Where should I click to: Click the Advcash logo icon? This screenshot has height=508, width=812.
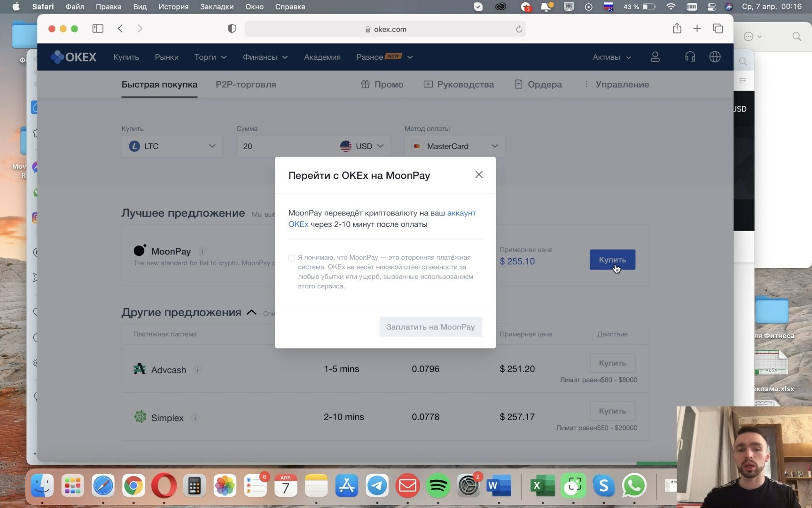140,369
